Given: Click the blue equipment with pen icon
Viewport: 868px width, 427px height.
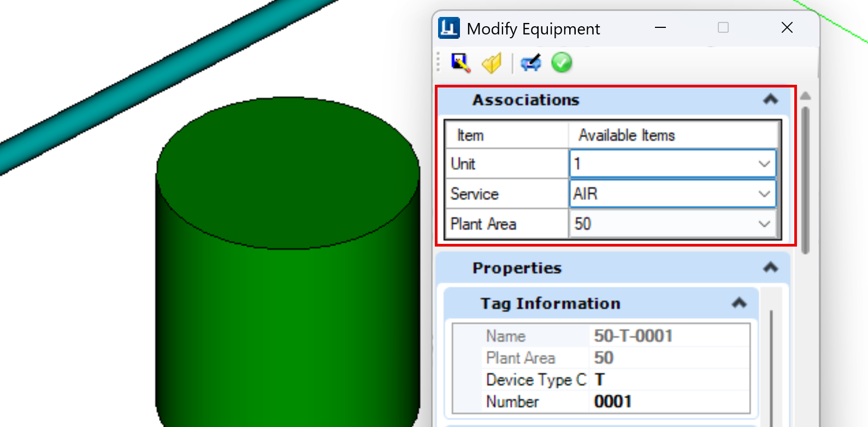Looking at the screenshot, I should point(530,63).
